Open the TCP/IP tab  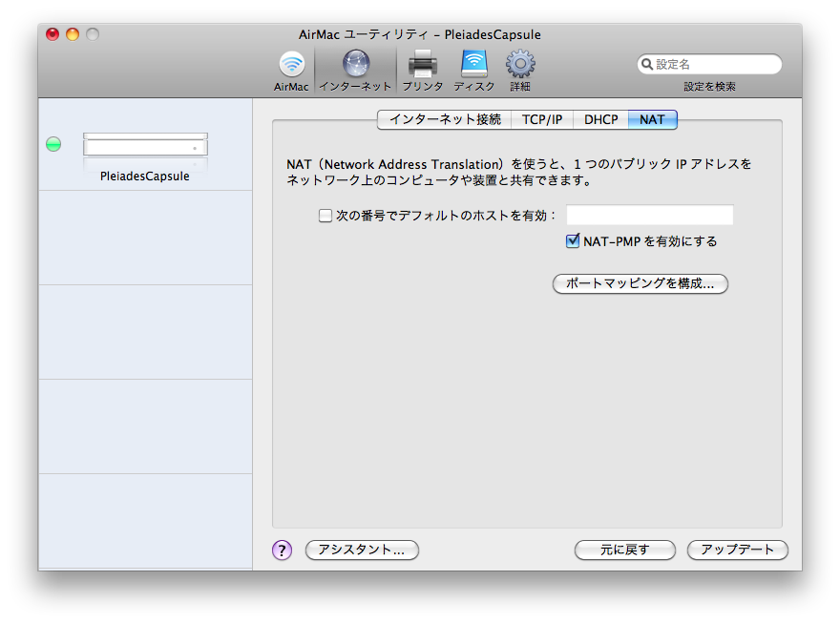coord(542,119)
